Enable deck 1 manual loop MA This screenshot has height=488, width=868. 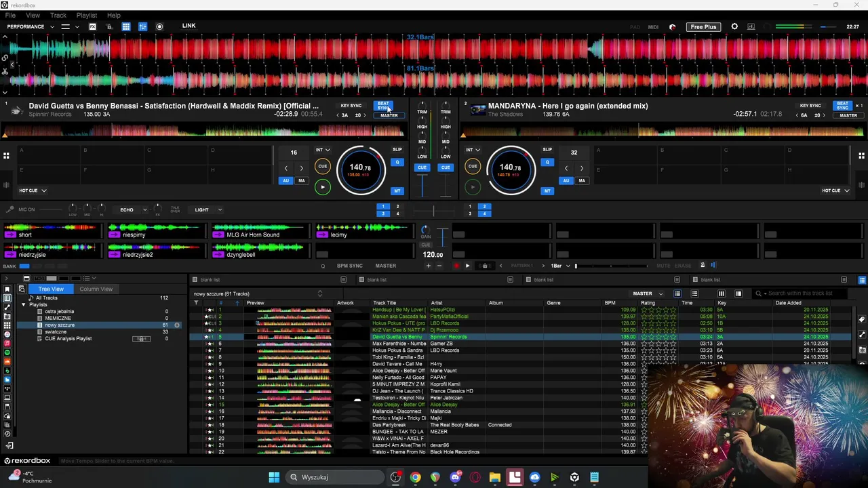(302, 181)
